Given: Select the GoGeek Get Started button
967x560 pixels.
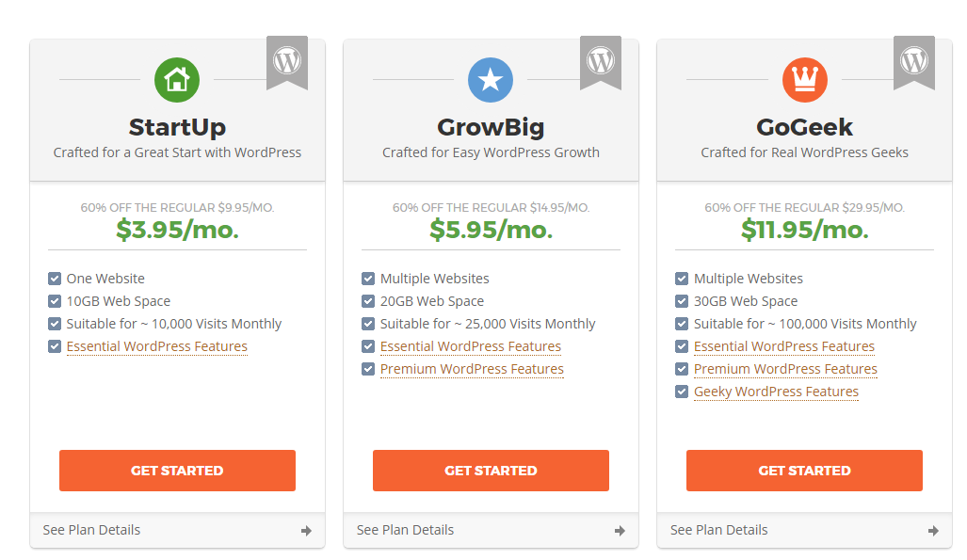Looking at the screenshot, I should tap(804, 471).
